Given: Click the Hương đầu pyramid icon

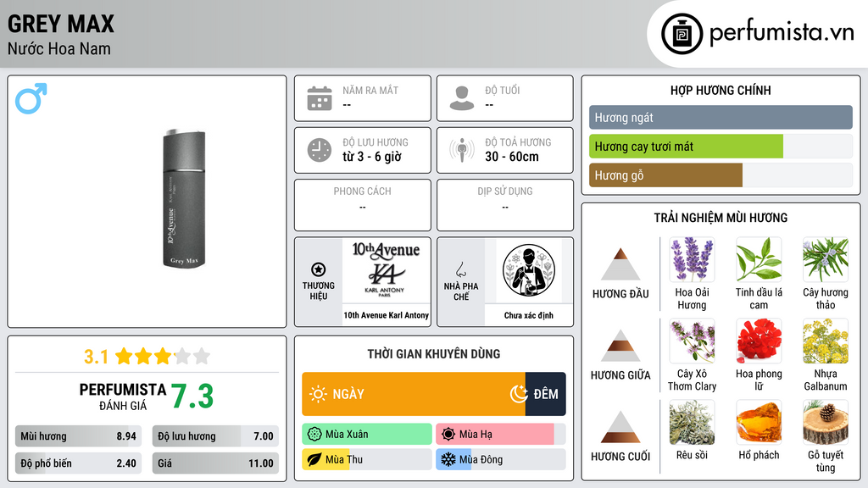Looking at the screenshot, I should pyautogui.click(x=620, y=264).
